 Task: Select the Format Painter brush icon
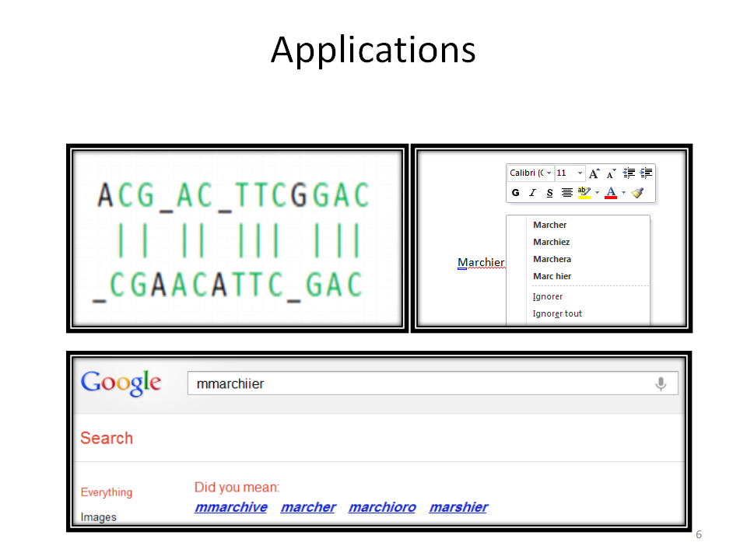(x=638, y=193)
